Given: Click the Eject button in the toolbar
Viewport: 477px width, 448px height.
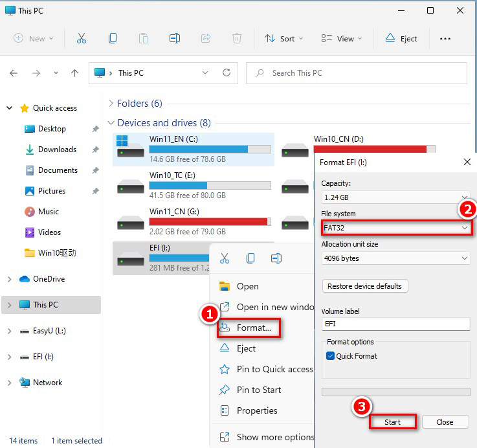Looking at the screenshot, I should pyautogui.click(x=401, y=39).
